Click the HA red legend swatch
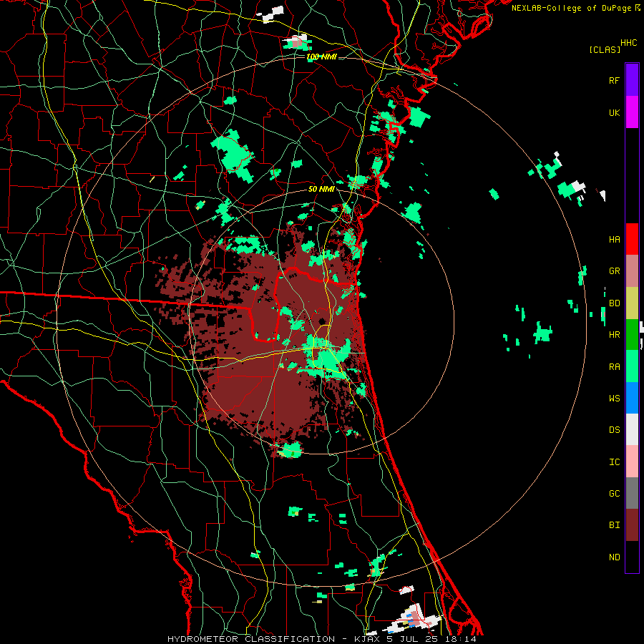 coord(632,239)
